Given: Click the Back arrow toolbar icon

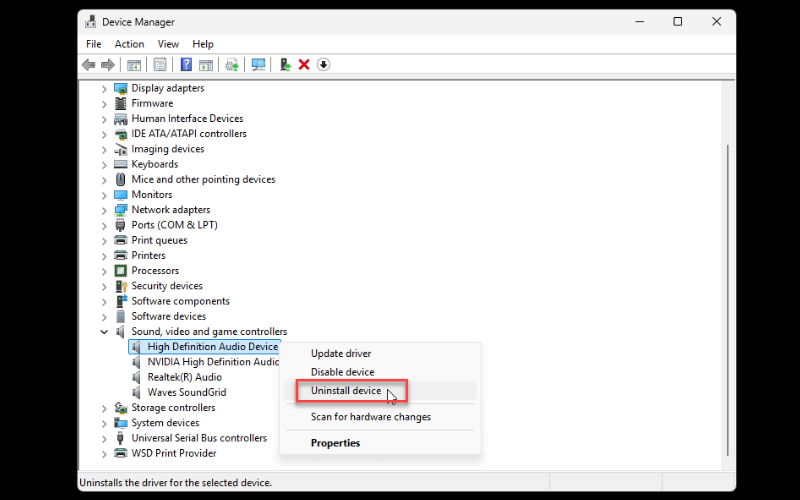Looking at the screenshot, I should click(89, 65).
